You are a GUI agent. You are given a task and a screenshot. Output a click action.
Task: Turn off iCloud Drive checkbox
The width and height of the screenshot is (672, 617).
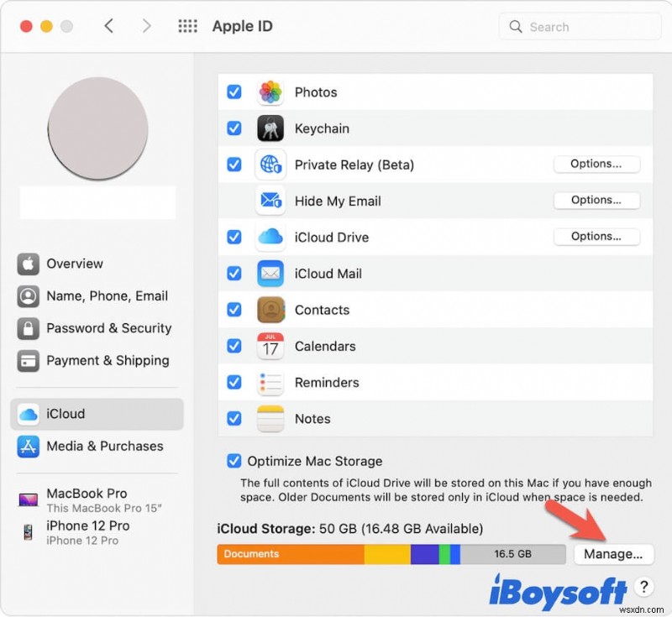click(234, 237)
